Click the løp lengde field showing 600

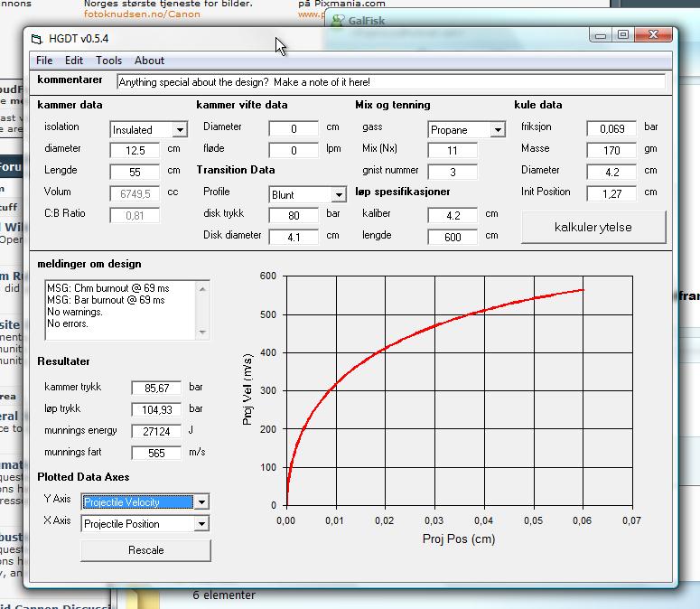click(x=453, y=238)
